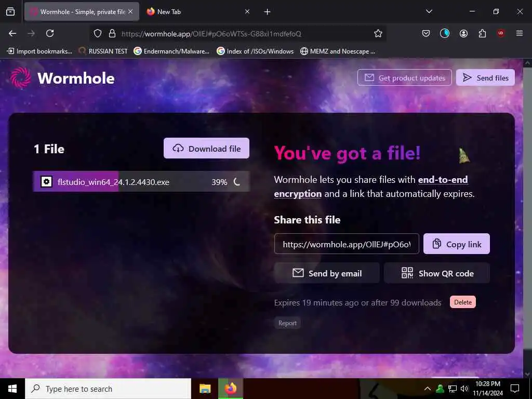Open Firefox application hamburger menu
The width and height of the screenshot is (532, 399).
click(520, 33)
